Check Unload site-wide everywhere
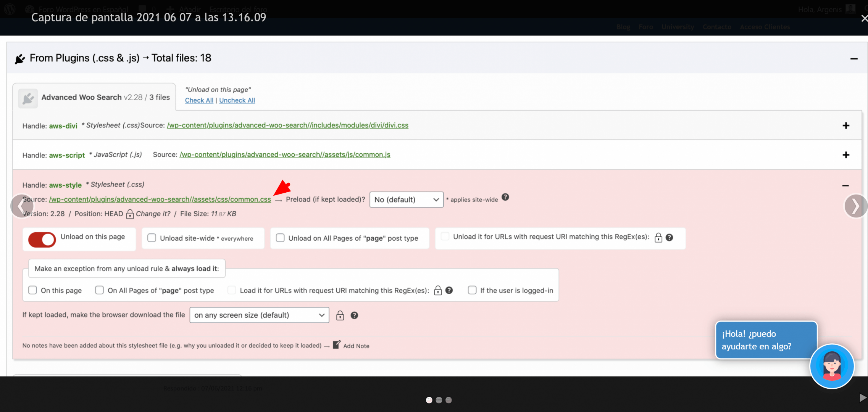868x412 pixels. pos(152,238)
